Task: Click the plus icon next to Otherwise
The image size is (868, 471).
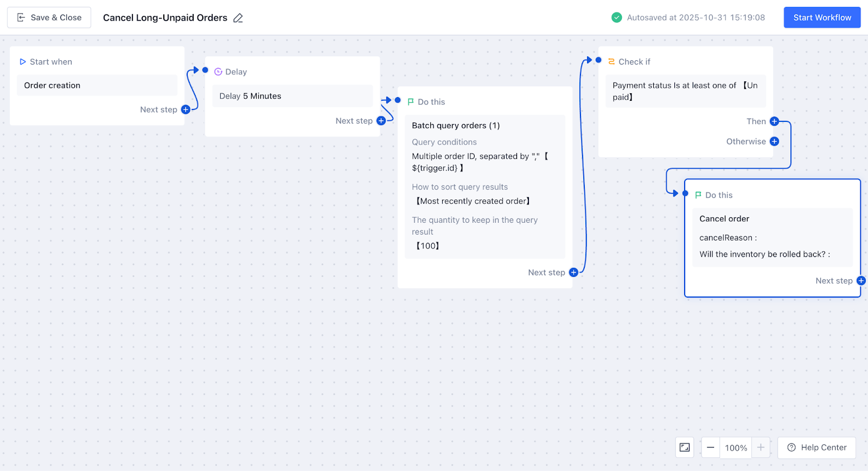Action: click(x=774, y=141)
